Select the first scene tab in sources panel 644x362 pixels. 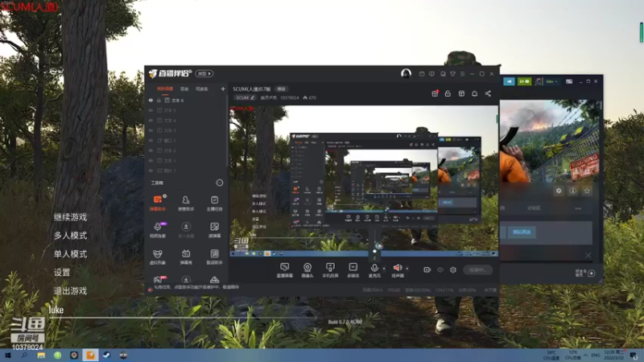165,88
